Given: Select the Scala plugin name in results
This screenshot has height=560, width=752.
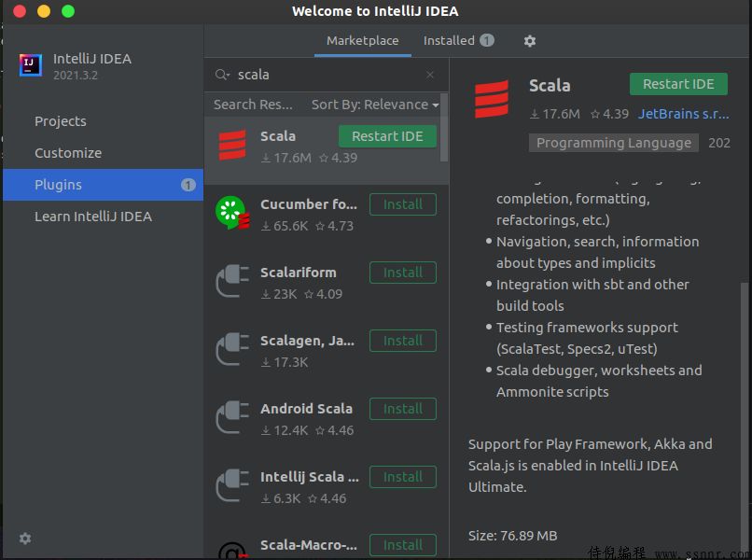Looking at the screenshot, I should 278,136.
